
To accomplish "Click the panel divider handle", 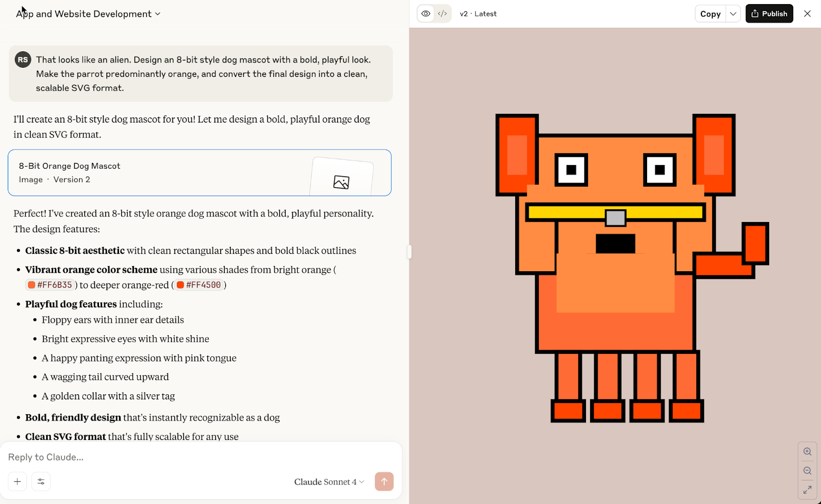I will tap(409, 252).
